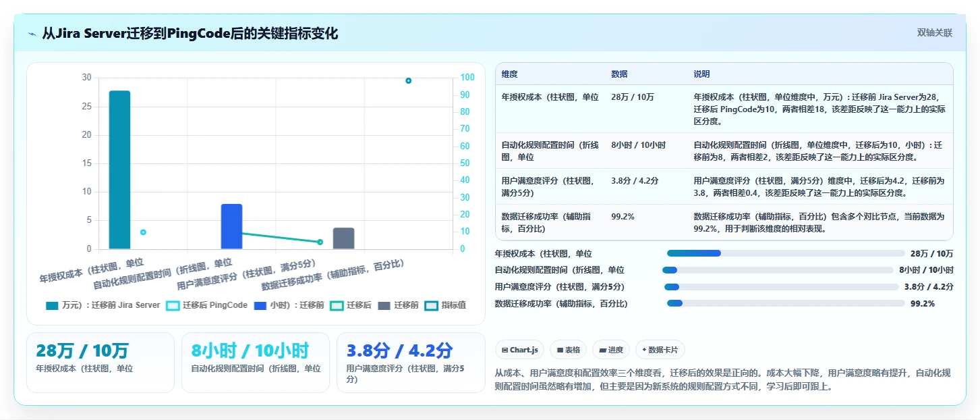The height and width of the screenshot is (420, 980).
Task: Click the 自动化规则配置时间 progress bar
Action: [778, 270]
